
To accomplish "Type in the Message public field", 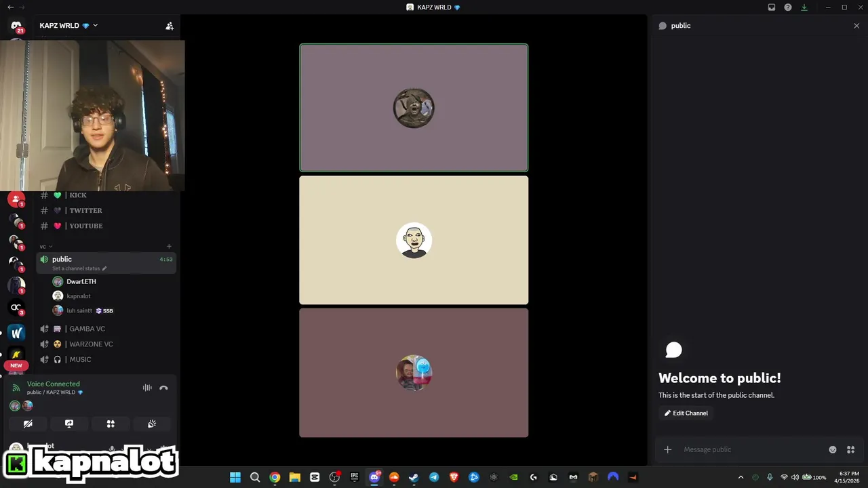I will [751, 449].
